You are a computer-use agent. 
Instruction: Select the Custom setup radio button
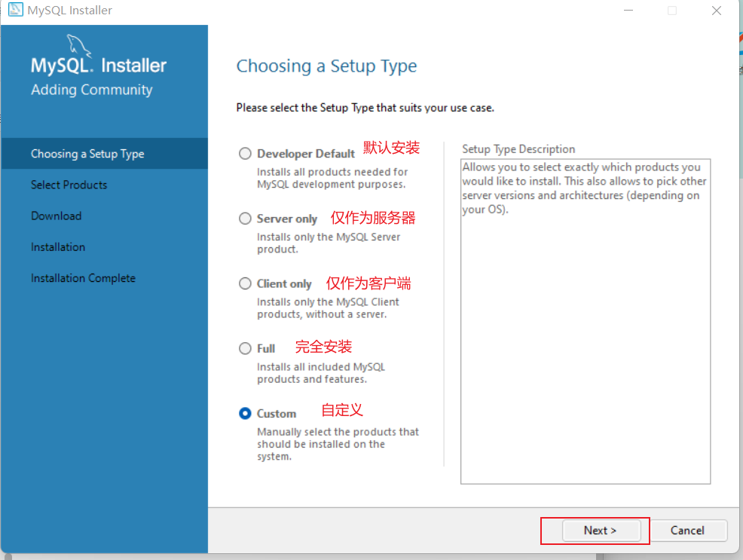[245, 413]
